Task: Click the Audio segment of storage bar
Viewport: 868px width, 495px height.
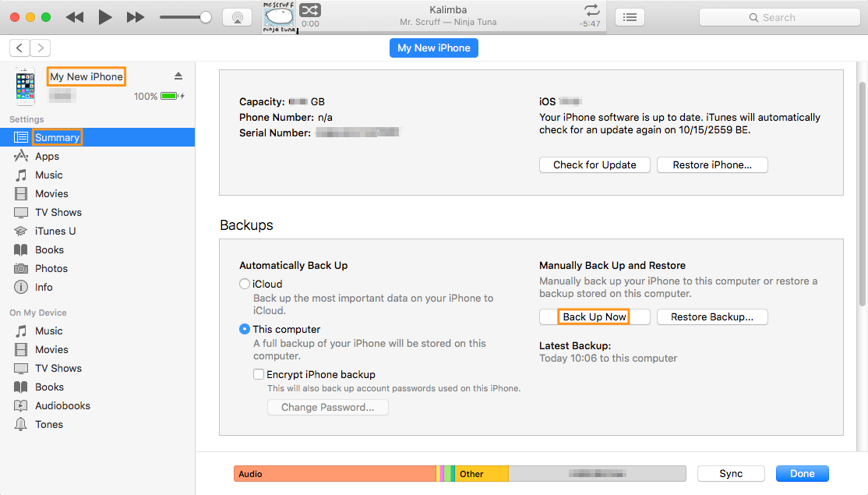Action: (335, 474)
